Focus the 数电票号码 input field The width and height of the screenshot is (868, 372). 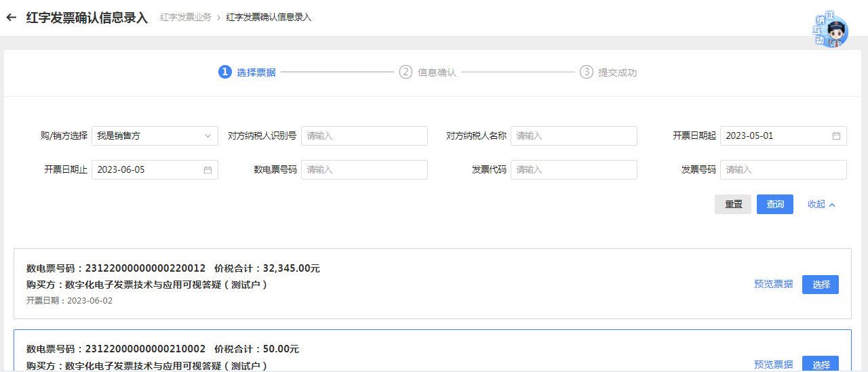click(364, 170)
